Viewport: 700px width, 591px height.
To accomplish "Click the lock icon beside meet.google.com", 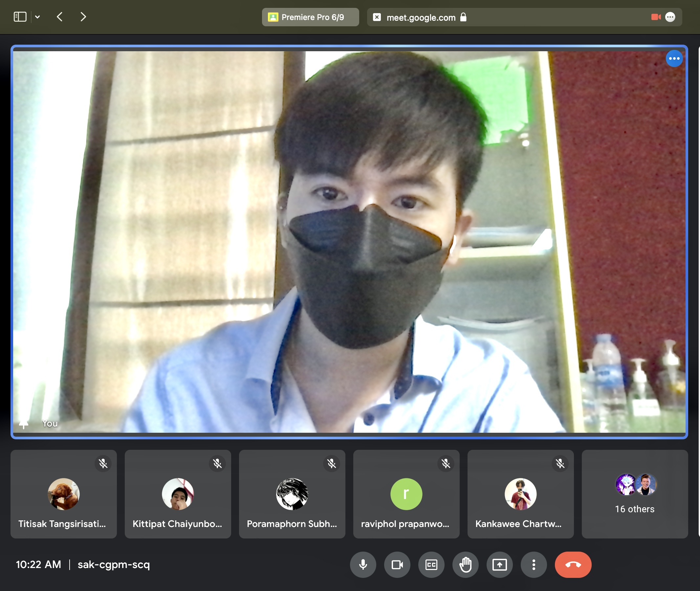I will click(x=463, y=17).
